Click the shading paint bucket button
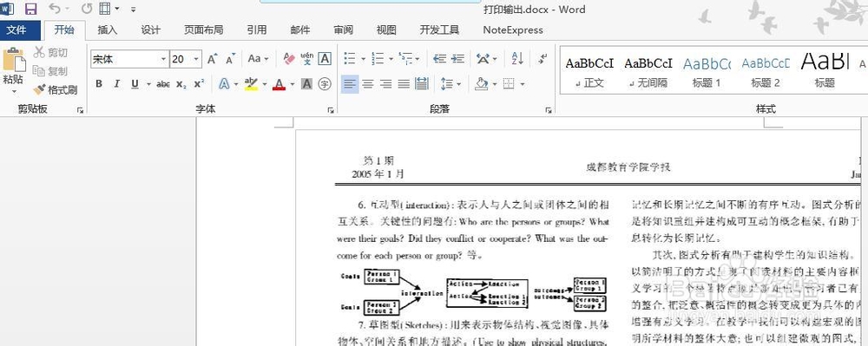Viewport: 868px width, 346px height. (x=481, y=84)
